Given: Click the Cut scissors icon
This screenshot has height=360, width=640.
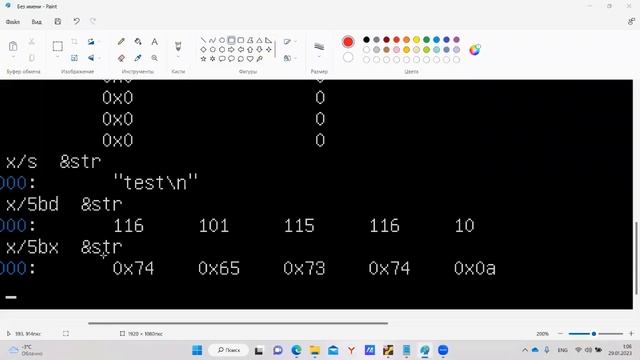Looking at the screenshot, I should pyautogui.click(x=31, y=42).
